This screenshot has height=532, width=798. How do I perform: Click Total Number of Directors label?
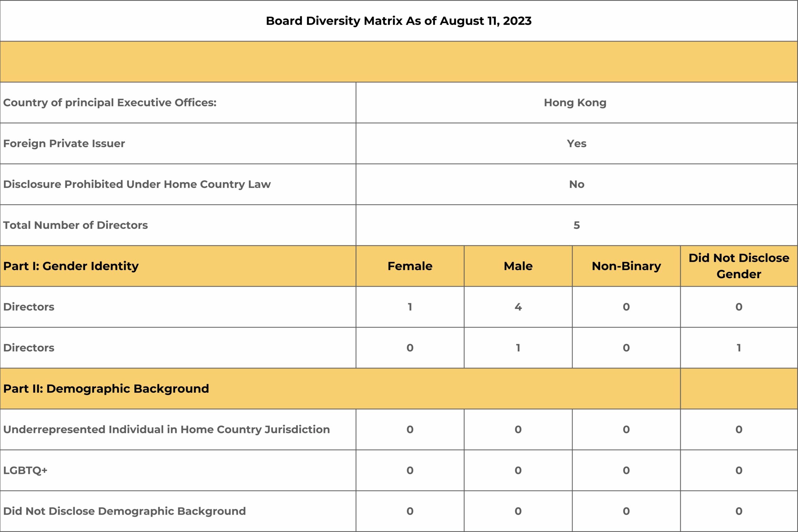tap(75, 225)
